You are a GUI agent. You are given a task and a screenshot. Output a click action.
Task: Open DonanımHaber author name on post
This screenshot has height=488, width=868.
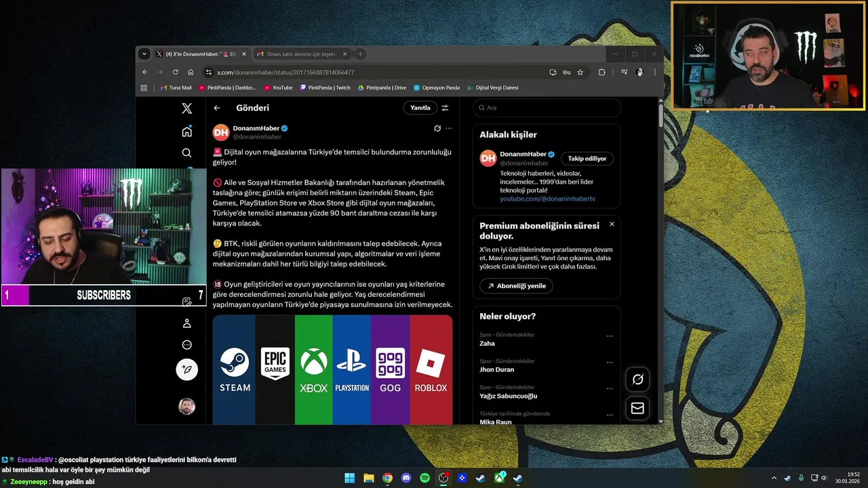click(256, 128)
